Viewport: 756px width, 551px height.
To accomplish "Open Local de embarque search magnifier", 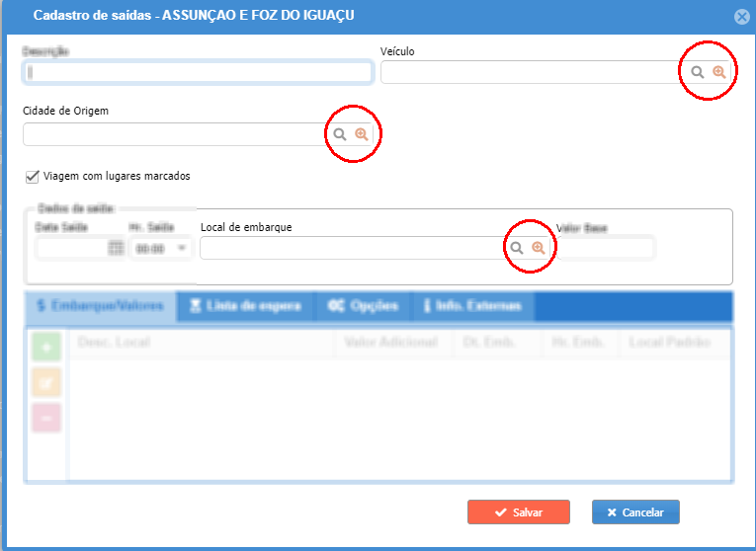I will pos(517,248).
